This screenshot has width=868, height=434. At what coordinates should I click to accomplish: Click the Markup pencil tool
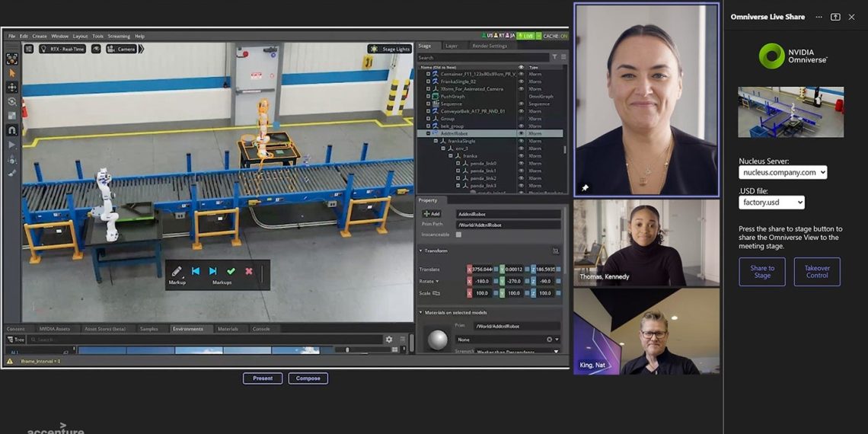pos(177,271)
